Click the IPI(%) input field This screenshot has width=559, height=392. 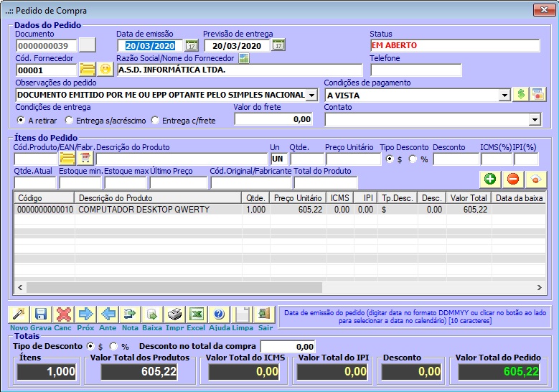526,159
